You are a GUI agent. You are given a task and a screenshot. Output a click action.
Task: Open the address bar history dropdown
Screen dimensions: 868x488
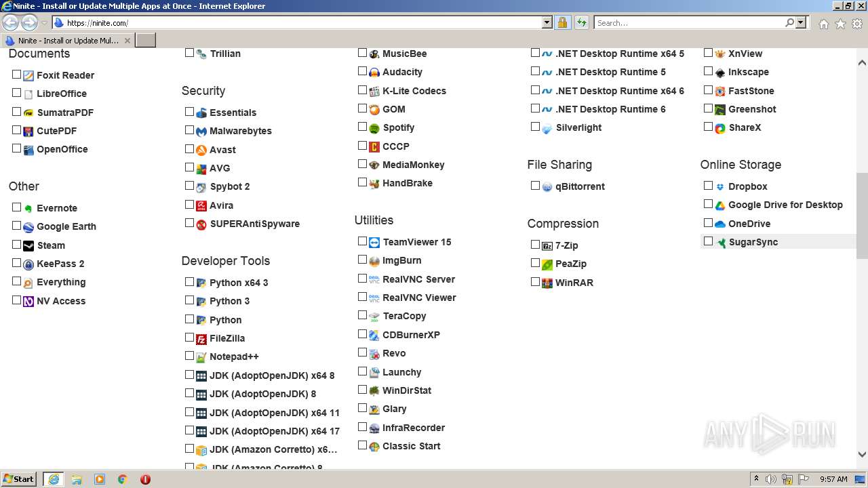click(x=547, y=23)
